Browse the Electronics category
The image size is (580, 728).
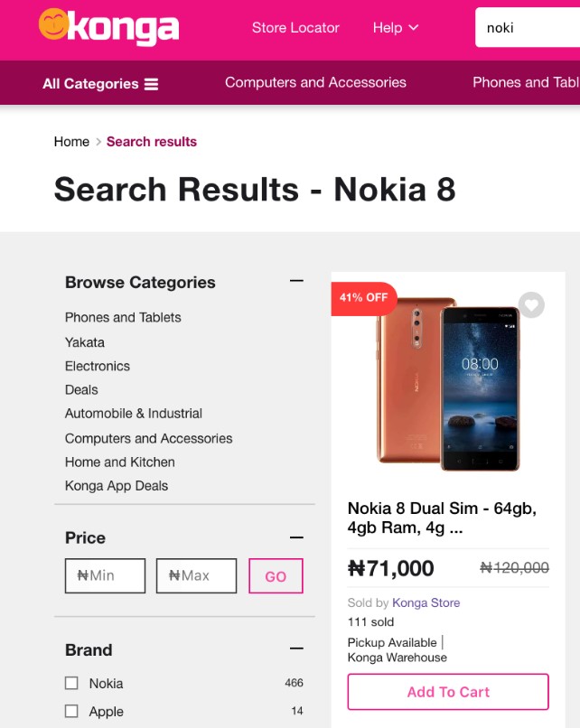[x=97, y=366]
